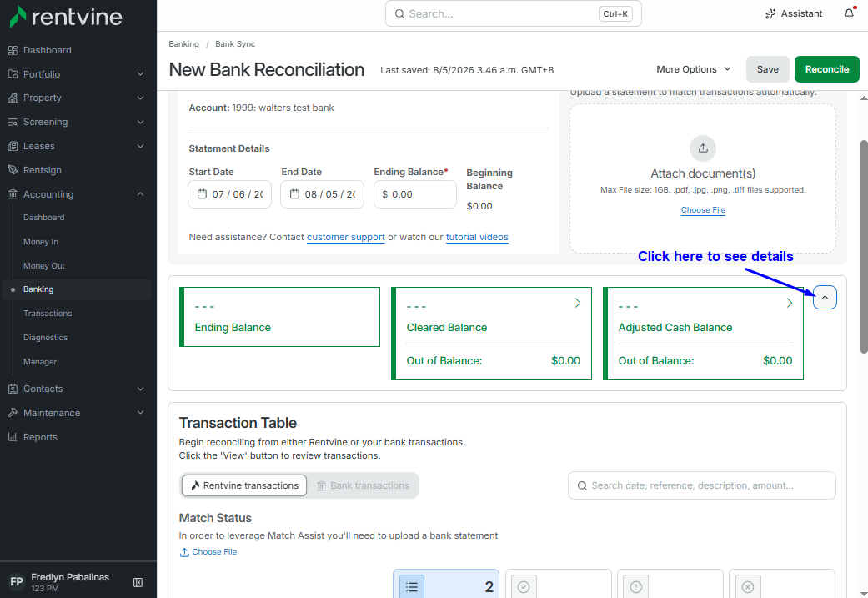Viewport: 868px width, 598px height.
Task: Open Money In submenu item
Action: [x=41, y=241]
